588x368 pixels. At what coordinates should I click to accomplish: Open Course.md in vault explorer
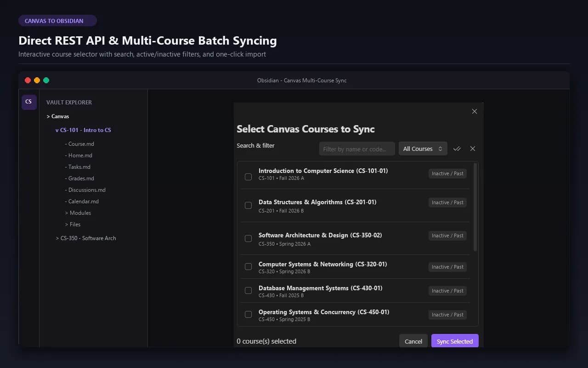(x=79, y=144)
